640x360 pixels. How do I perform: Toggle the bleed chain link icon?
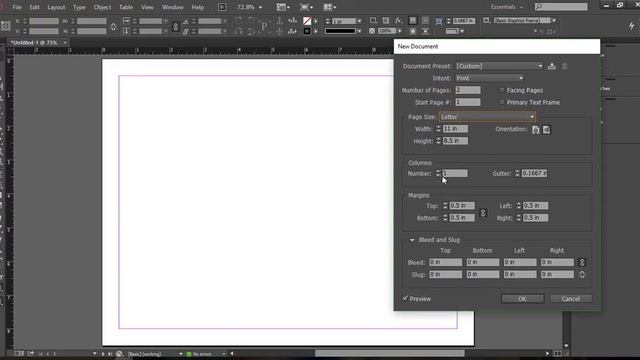click(582, 262)
